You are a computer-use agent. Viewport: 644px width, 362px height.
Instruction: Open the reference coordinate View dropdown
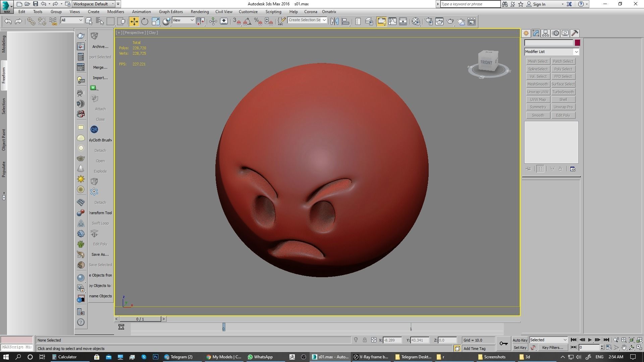[183, 20]
